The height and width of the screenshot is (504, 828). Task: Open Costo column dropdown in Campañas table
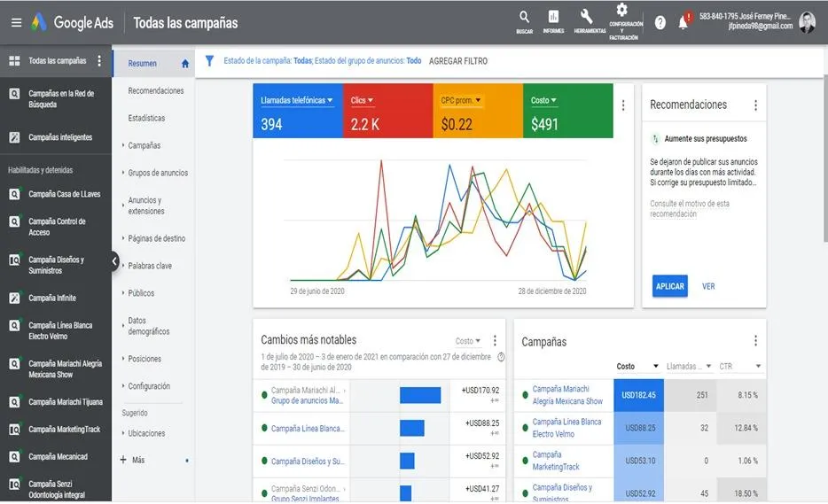coord(637,366)
